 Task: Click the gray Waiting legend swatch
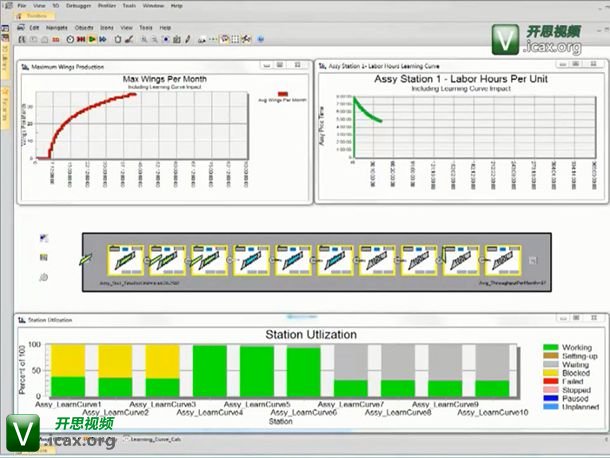click(550, 364)
